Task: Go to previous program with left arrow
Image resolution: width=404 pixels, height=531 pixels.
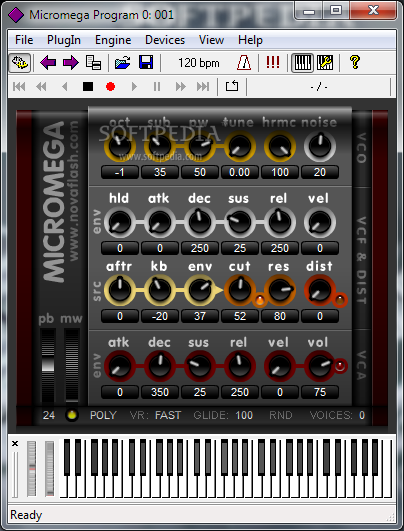Action: pos(48,63)
